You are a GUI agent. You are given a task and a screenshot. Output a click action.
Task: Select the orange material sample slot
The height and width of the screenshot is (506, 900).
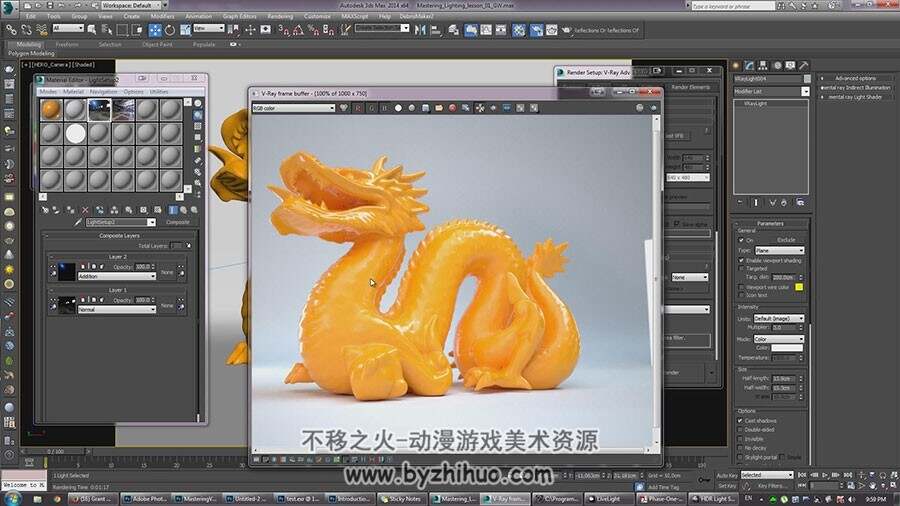tap(51, 110)
